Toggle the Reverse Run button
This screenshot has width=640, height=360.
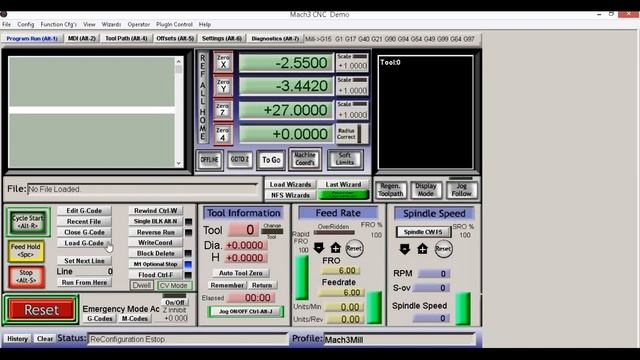156,232
